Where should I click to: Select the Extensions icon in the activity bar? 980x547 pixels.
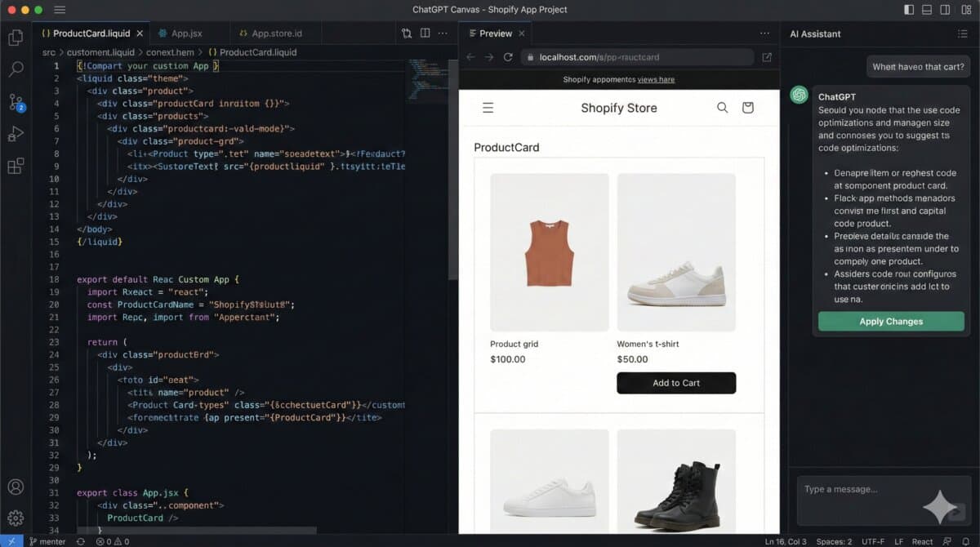[x=15, y=167]
